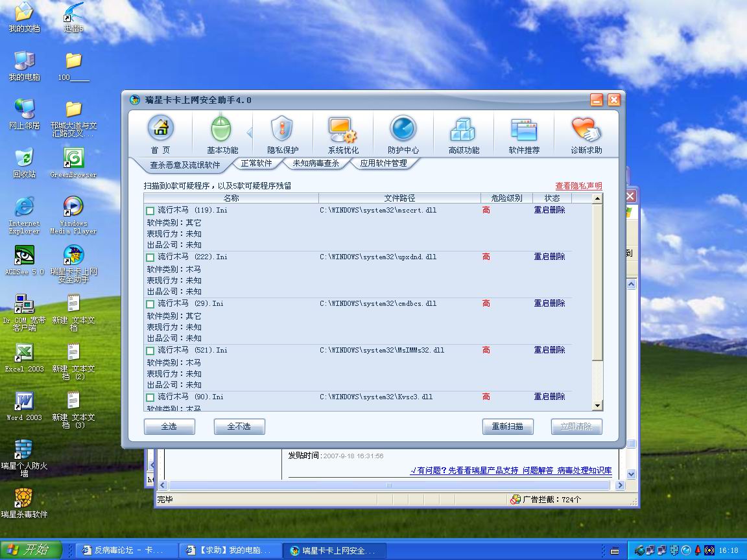This screenshot has width=747, height=560.
Task: Launch Excel 2003 desktop shortcut
Action: [x=24, y=358]
